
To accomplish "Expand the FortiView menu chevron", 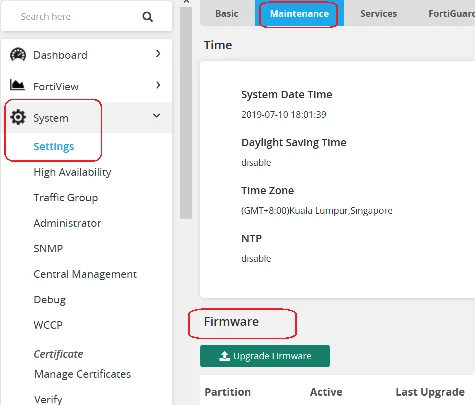I will point(158,85).
